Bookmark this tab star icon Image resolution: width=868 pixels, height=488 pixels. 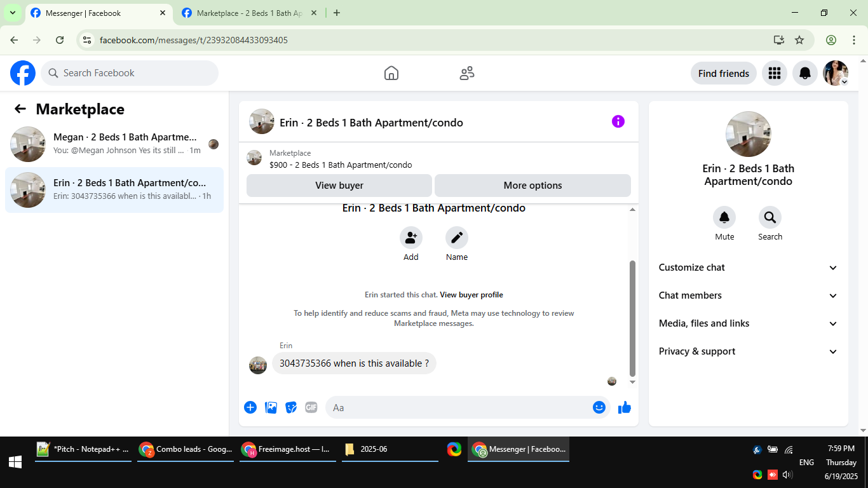click(x=799, y=40)
